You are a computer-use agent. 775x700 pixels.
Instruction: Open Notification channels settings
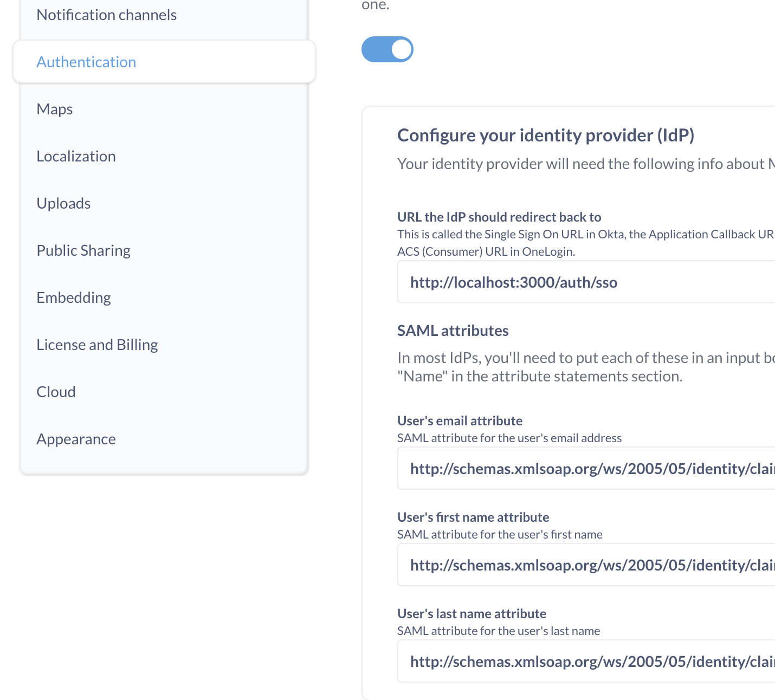click(x=106, y=15)
